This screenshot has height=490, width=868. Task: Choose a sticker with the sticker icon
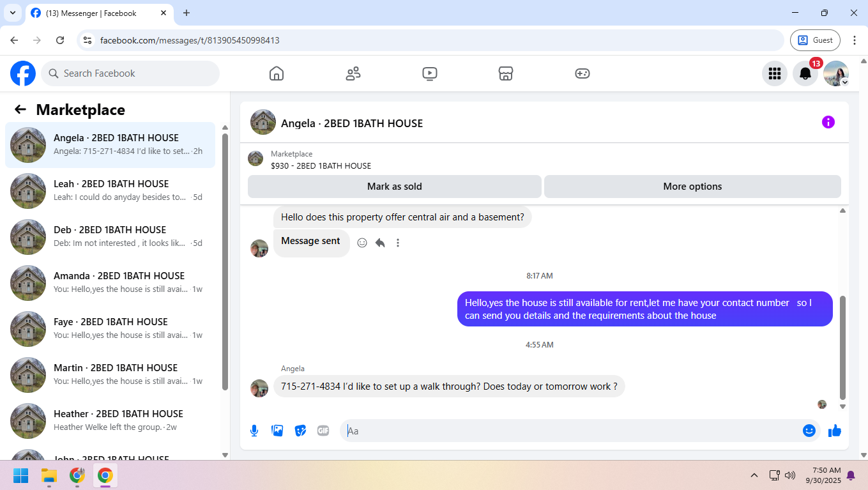[x=300, y=431]
